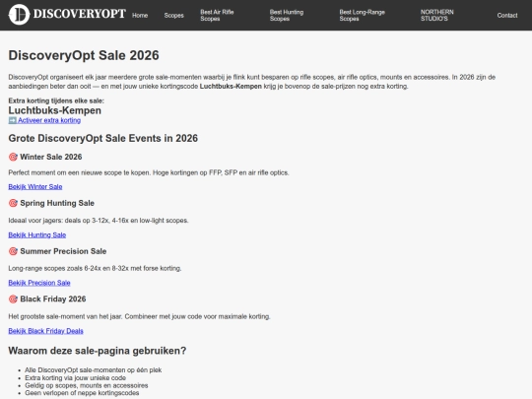The height and width of the screenshot is (399, 532).
Task: Click the Het grootste sale-moment van het jaar text
Action: [x=140, y=316]
